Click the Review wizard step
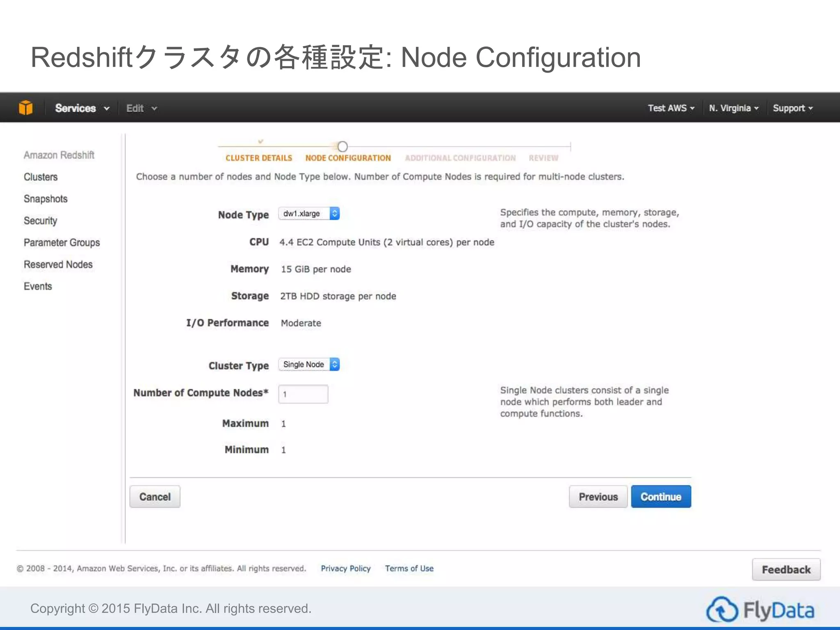This screenshot has width=840, height=630. pos(543,158)
